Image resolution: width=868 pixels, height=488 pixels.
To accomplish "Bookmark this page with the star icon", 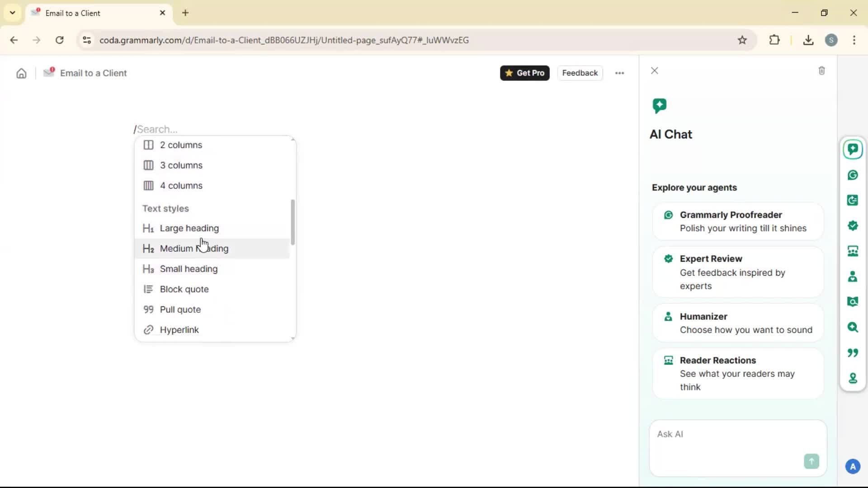I will 742,40.
